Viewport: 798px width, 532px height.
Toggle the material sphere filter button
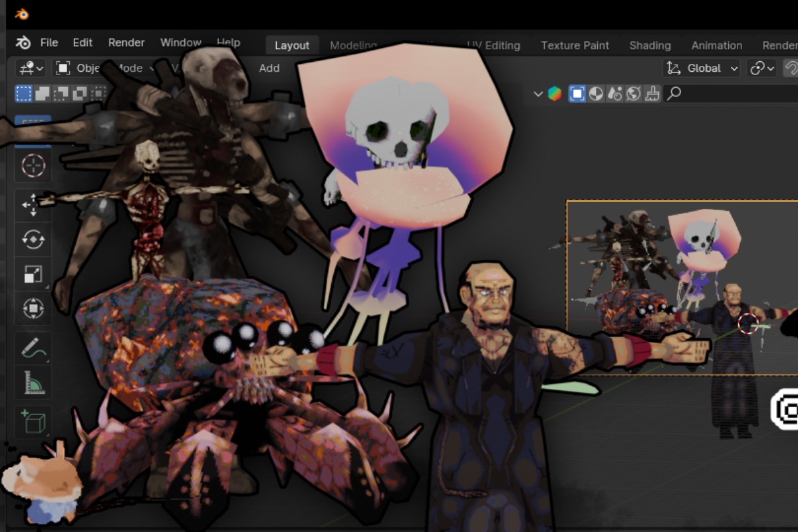(x=596, y=94)
